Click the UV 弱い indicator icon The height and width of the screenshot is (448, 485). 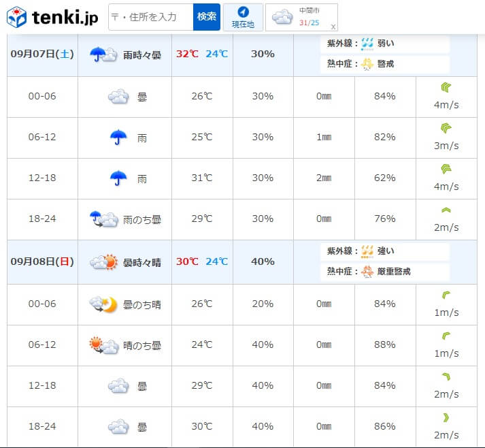click(367, 44)
